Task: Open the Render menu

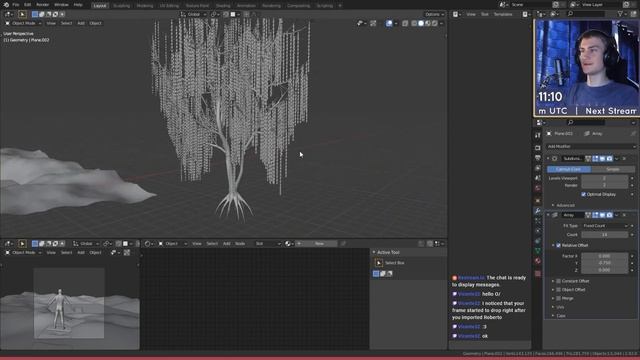Action: (x=42, y=5)
